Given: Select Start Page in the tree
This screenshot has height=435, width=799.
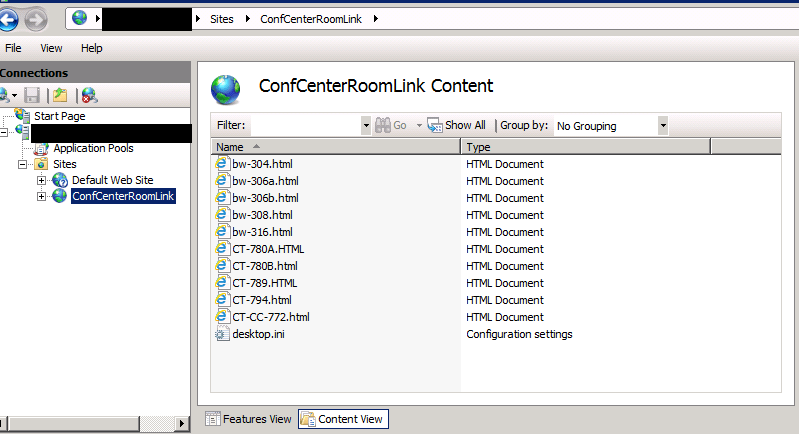Looking at the screenshot, I should (x=60, y=116).
